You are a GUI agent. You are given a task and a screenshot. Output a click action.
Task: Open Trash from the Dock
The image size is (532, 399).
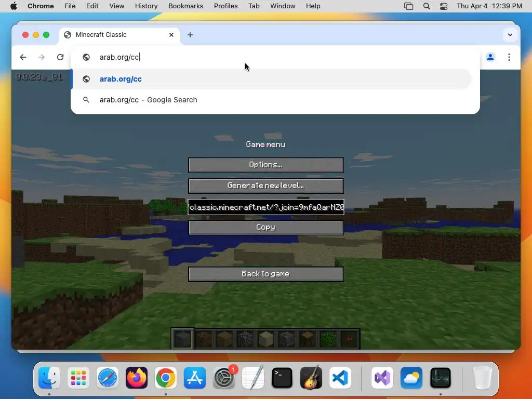click(x=483, y=378)
